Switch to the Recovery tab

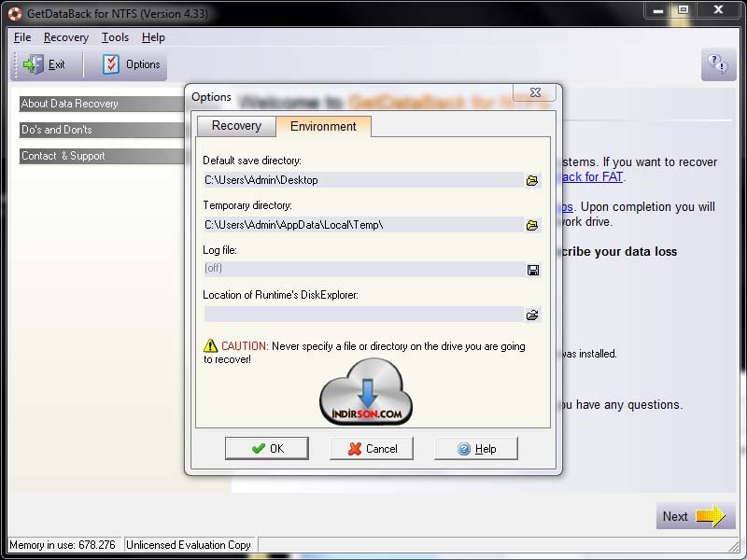[236, 126]
